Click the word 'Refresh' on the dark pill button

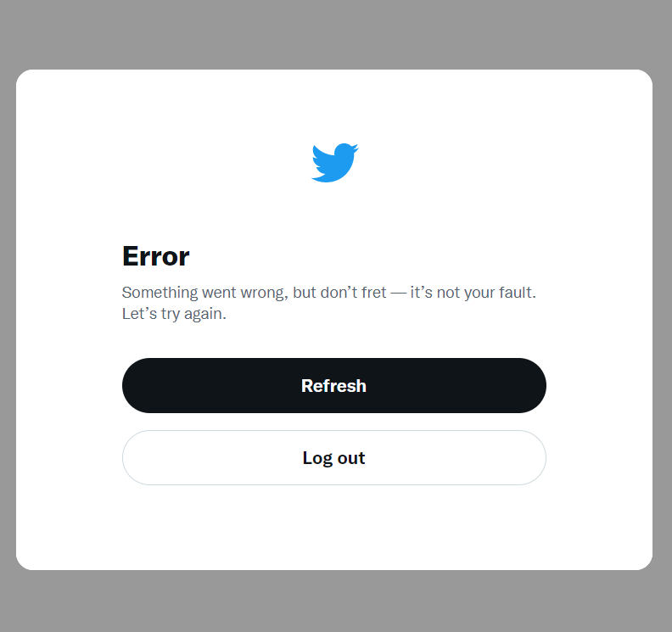click(333, 386)
